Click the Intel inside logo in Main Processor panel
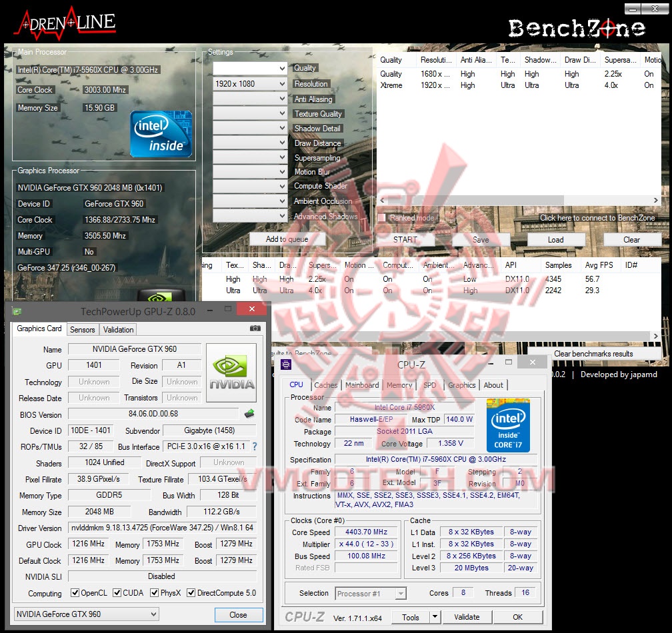 pos(161,134)
